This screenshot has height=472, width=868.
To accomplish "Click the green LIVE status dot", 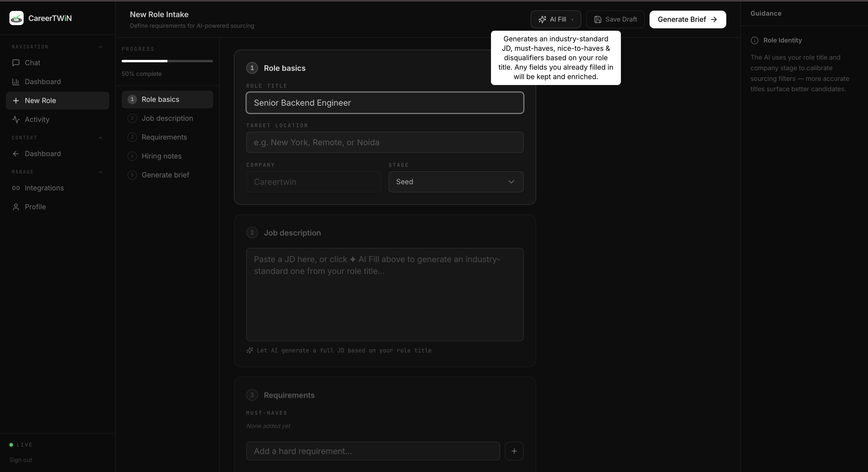I will click(x=11, y=445).
